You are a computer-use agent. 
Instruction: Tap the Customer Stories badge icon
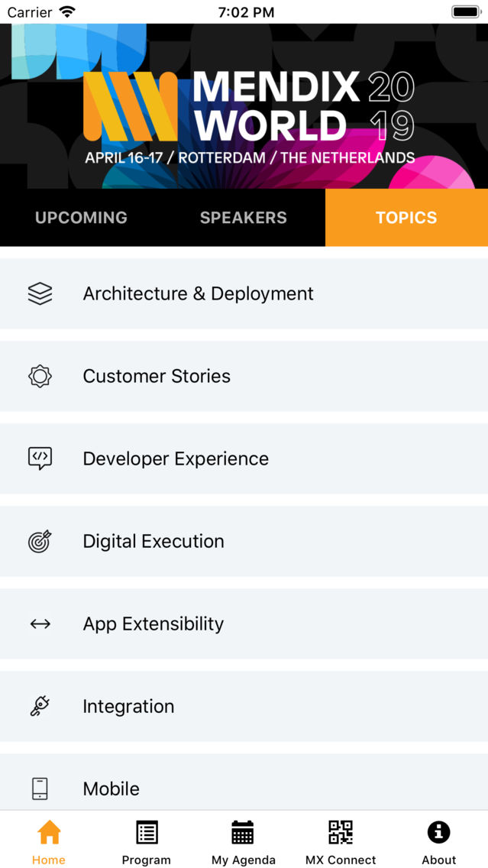[x=40, y=377]
